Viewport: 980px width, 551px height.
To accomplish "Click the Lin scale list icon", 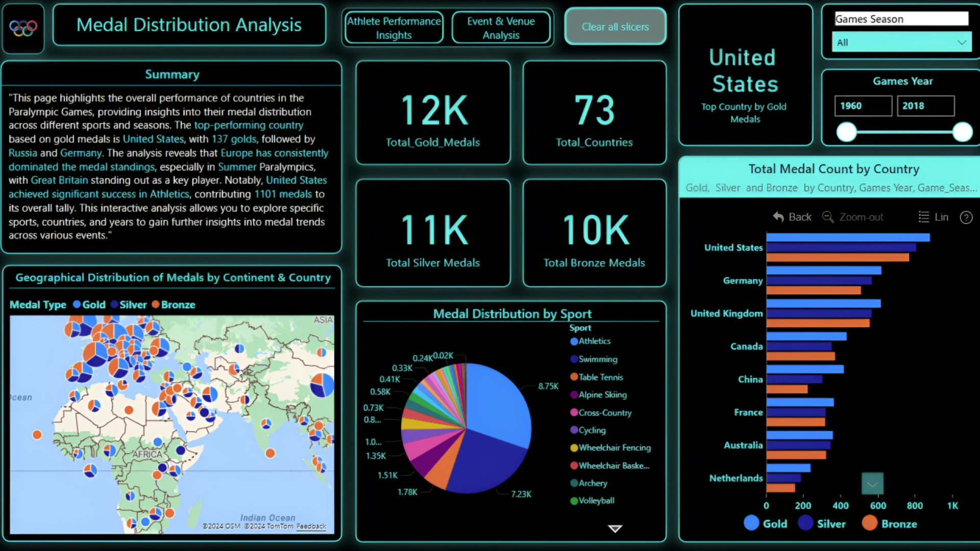I will [923, 217].
